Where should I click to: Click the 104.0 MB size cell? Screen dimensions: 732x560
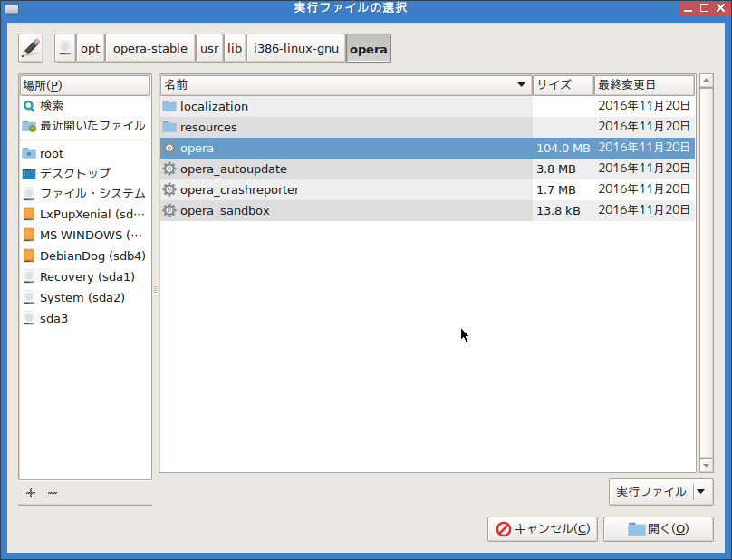[x=563, y=148]
